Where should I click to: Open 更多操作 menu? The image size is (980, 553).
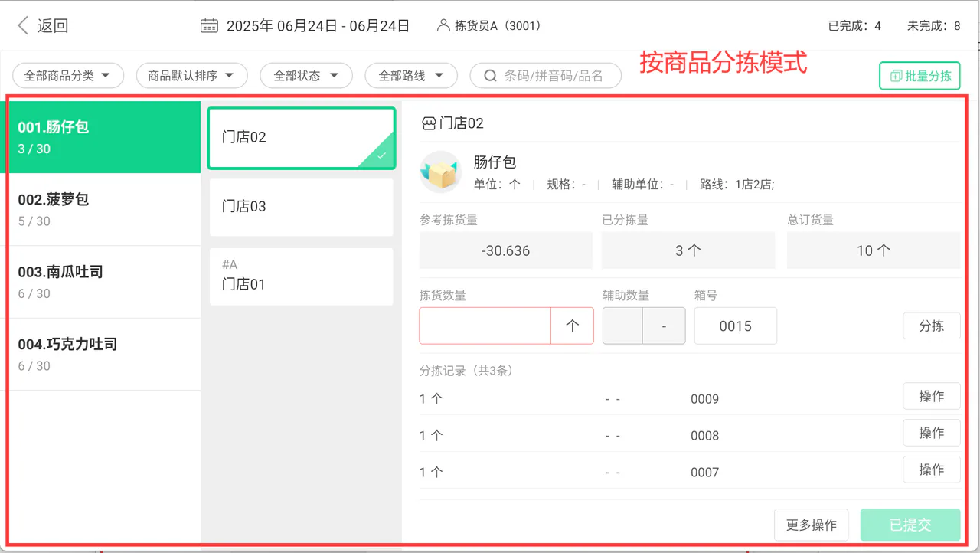point(812,525)
